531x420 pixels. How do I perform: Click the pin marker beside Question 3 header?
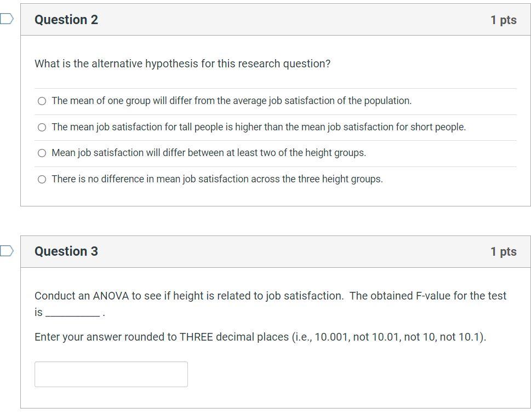point(5,249)
